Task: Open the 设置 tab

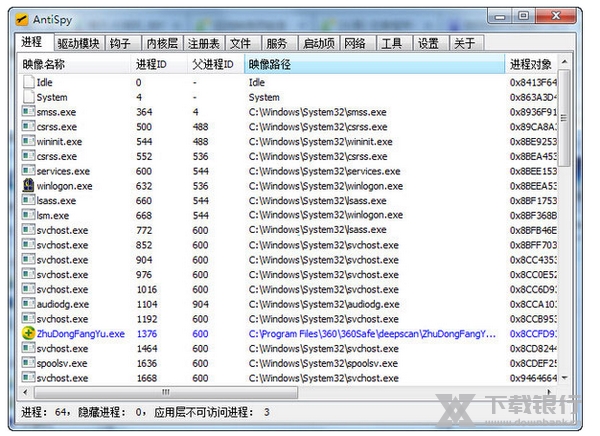Action: coord(430,43)
